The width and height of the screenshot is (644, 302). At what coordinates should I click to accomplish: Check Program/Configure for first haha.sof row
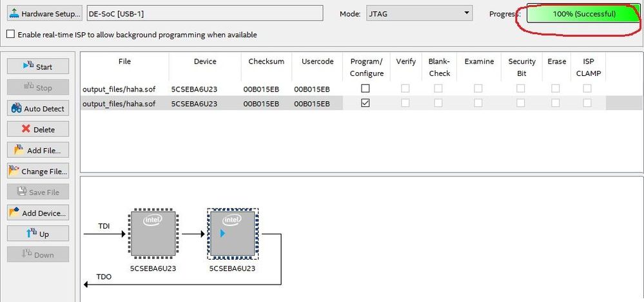[366, 88]
